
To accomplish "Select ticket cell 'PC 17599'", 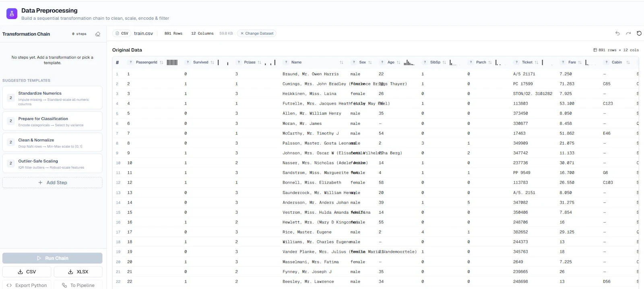I will click(x=523, y=84).
